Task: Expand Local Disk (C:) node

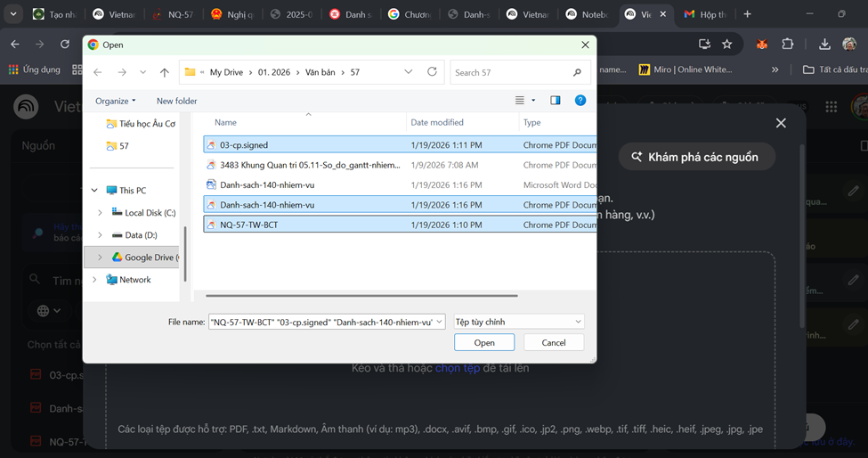Action: [100, 213]
